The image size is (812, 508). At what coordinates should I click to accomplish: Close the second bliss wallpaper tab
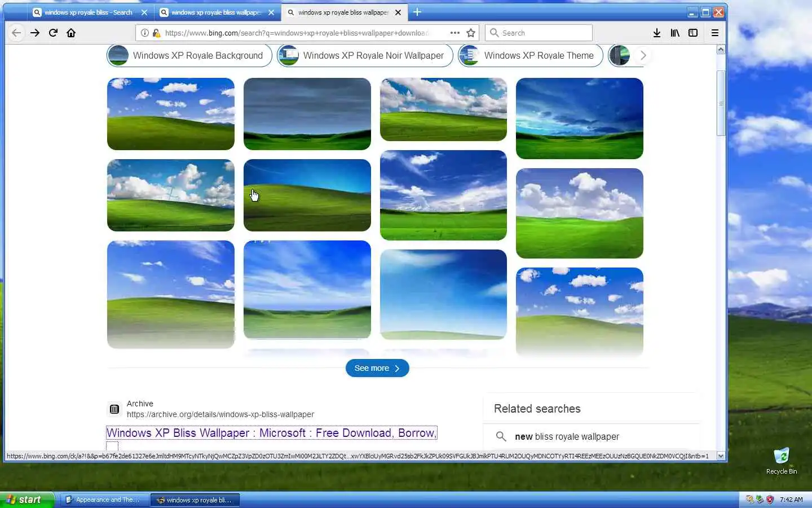(x=271, y=12)
